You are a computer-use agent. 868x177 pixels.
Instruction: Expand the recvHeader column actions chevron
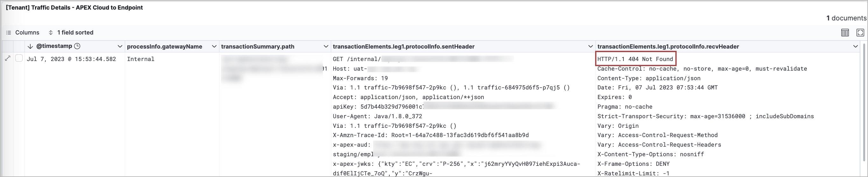pyautogui.click(x=855, y=46)
